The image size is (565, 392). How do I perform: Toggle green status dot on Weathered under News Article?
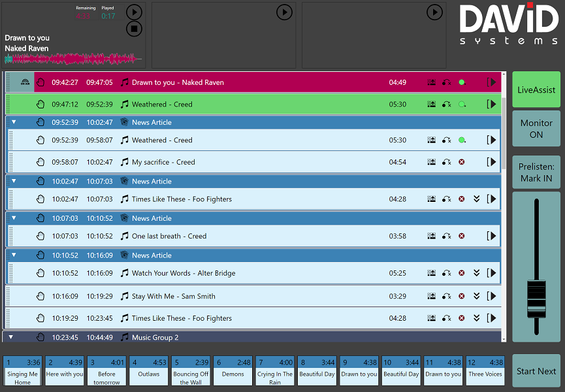pyautogui.click(x=462, y=140)
